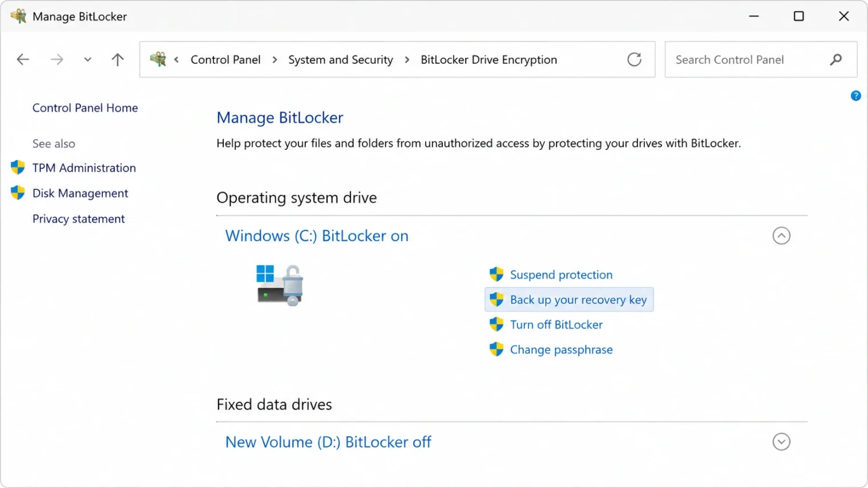This screenshot has width=868, height=488.
Task: Click shield icon next to Back up recovery key
Action: tap(496, 299)
